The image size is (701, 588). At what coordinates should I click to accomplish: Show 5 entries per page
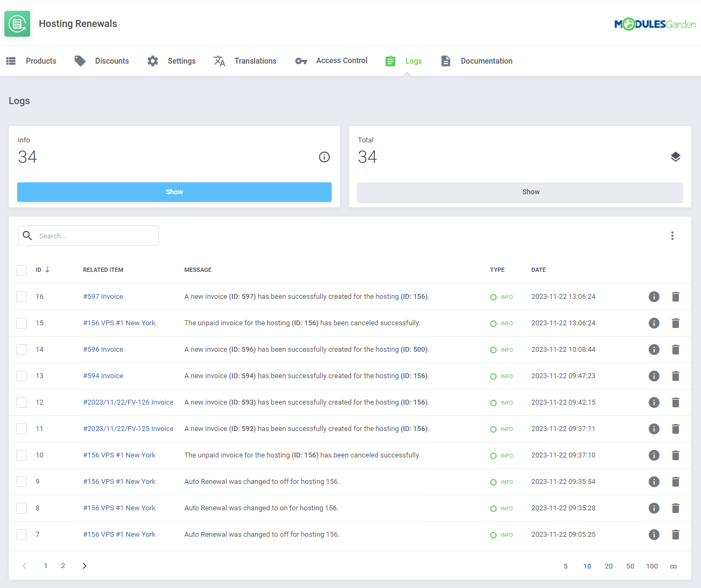[x=566, y=566]
